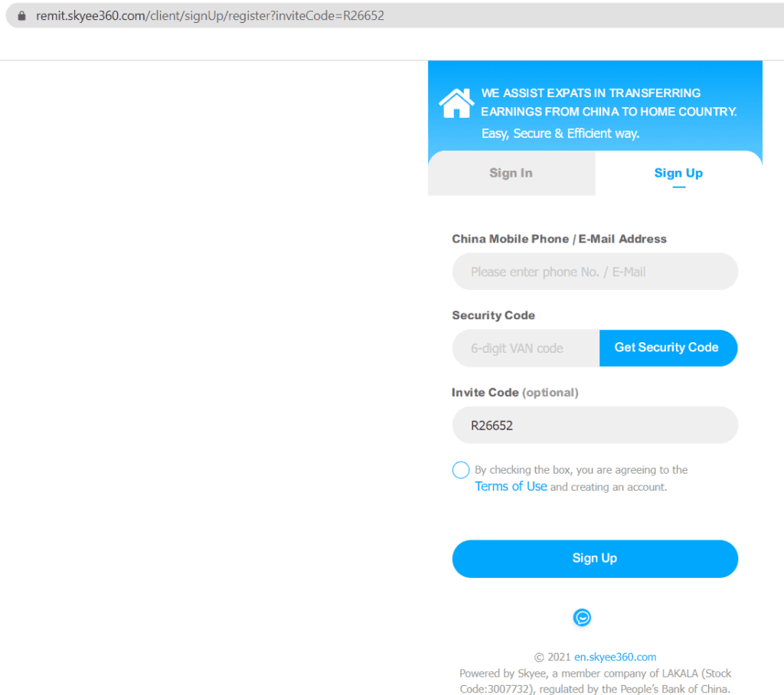Click Get Security Code button
This screenshot has height=695, width=784.
click(668, 348)
